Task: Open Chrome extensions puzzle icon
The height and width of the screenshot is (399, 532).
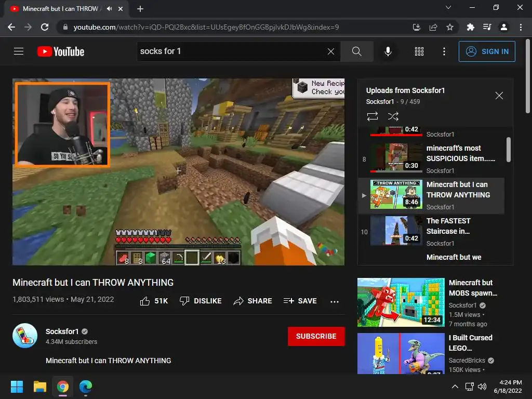Action: [x=470, y=27]
